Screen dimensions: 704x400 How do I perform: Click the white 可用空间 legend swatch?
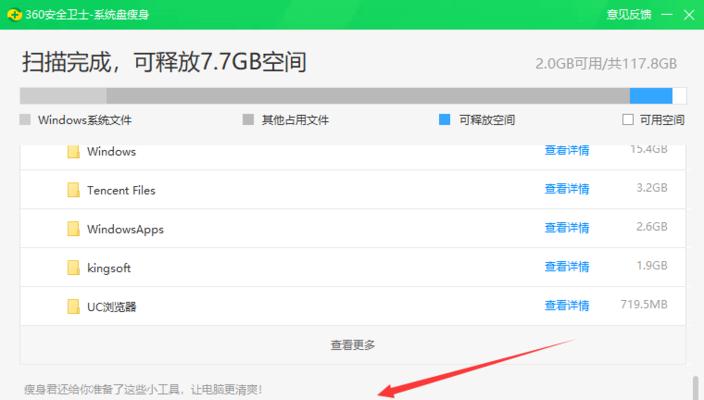click(x=628, y=119)
